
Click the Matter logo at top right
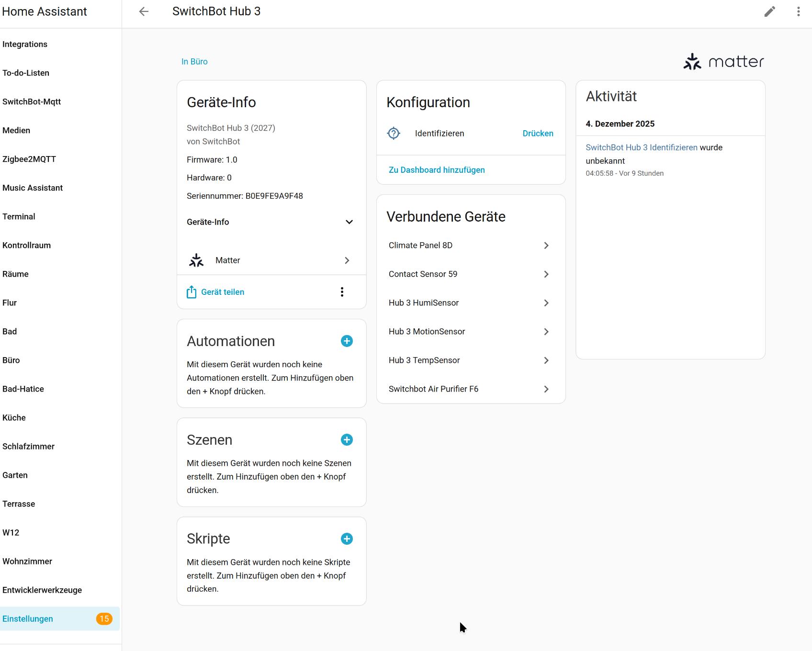723,62
